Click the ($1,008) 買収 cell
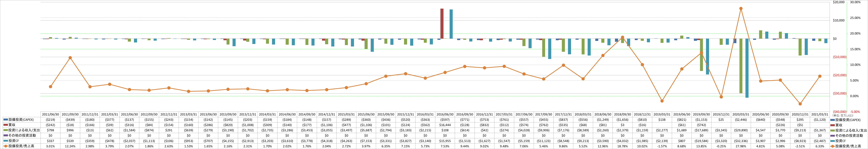 point(248,125)
